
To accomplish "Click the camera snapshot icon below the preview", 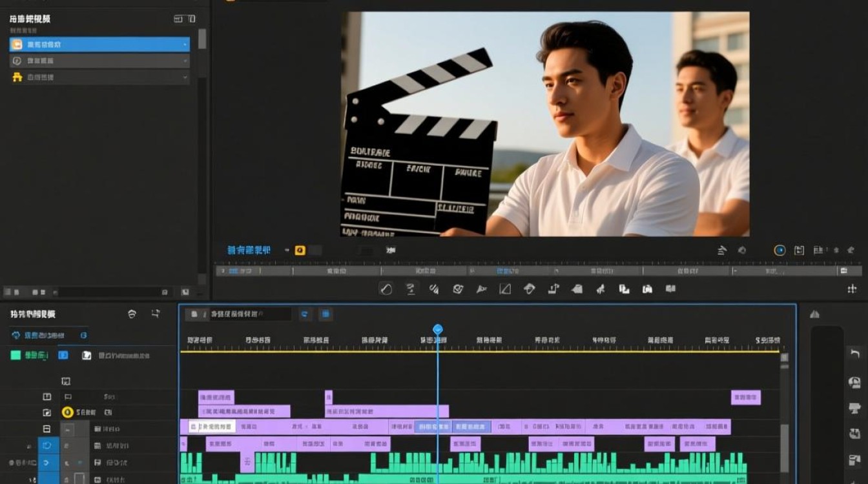I will (647, 289).
